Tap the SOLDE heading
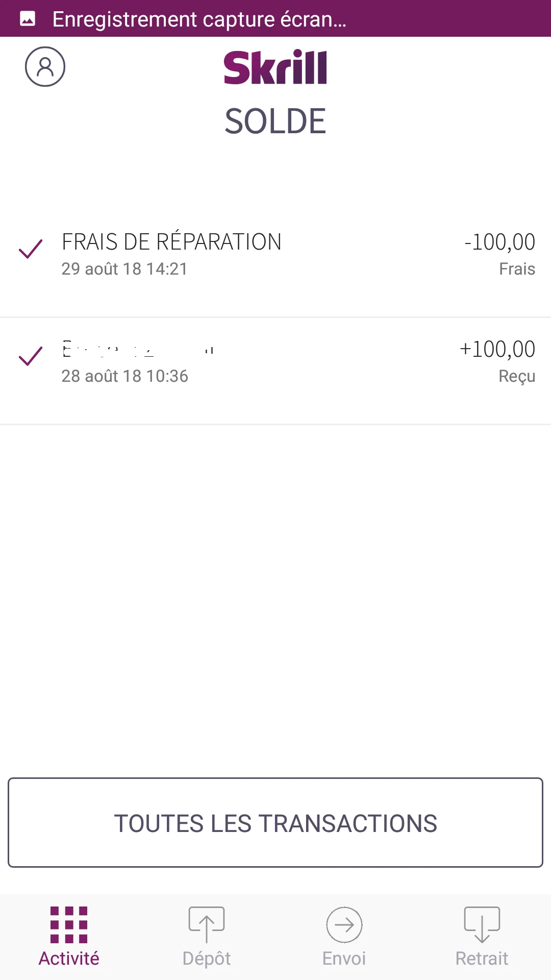The width and height of the screenshot is (551, 980). [275, 121]
